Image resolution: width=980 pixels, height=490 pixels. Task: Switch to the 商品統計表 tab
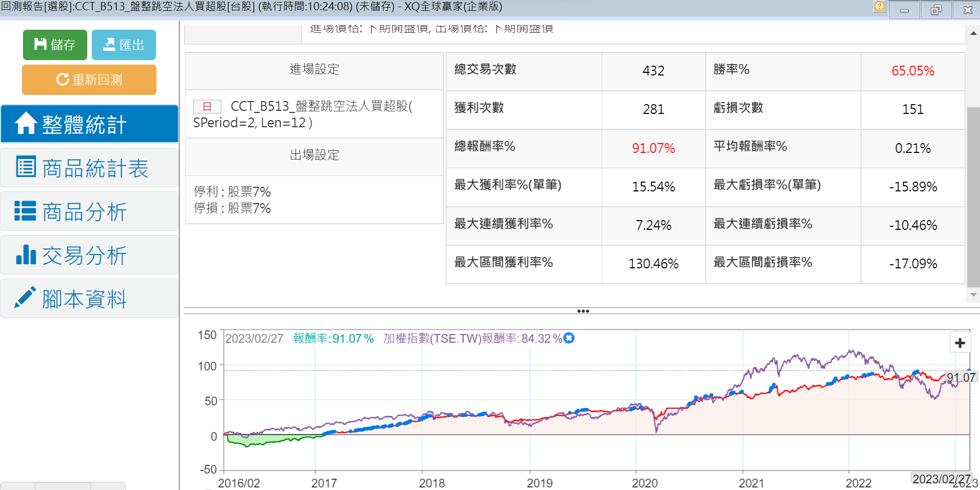point(89,168)
